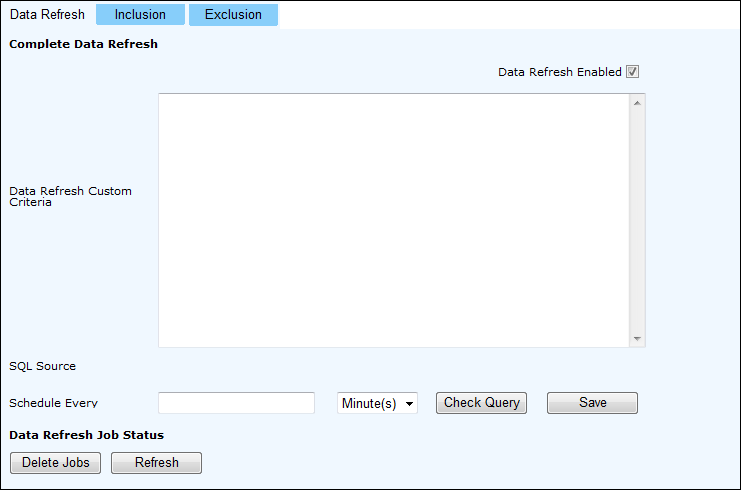The image size is (741, 490).
Task: Click the SQL Source label
Action: [42, 366]
